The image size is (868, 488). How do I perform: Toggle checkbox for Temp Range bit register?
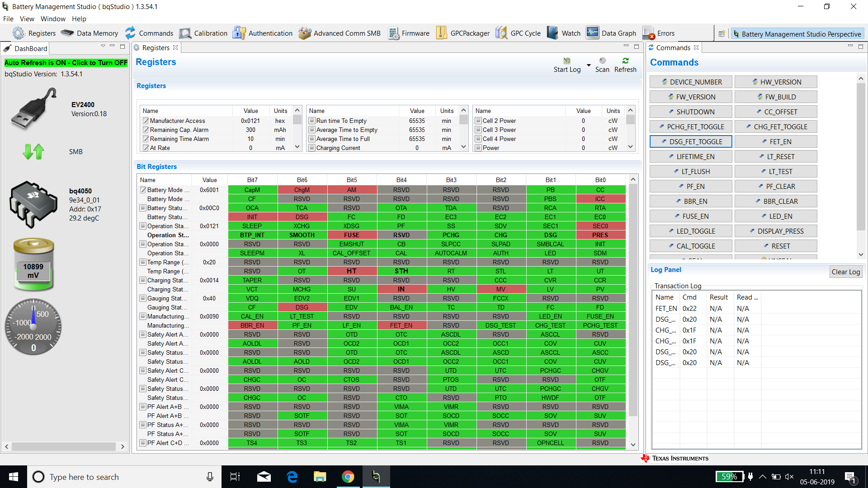143,262
